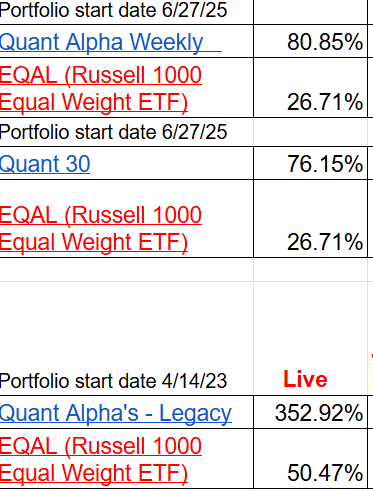Open the EQAL link directly below Quant 30
The image size is (373, 491).
click(x=101, y=228)
